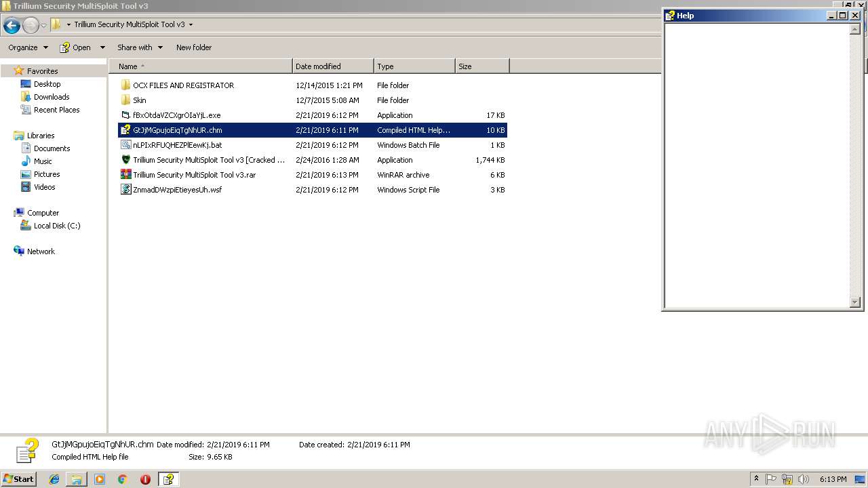Image resolution: width=868 pixels, height=488 pixels.
Task: Create a New folder
Action: click(194, 47)
